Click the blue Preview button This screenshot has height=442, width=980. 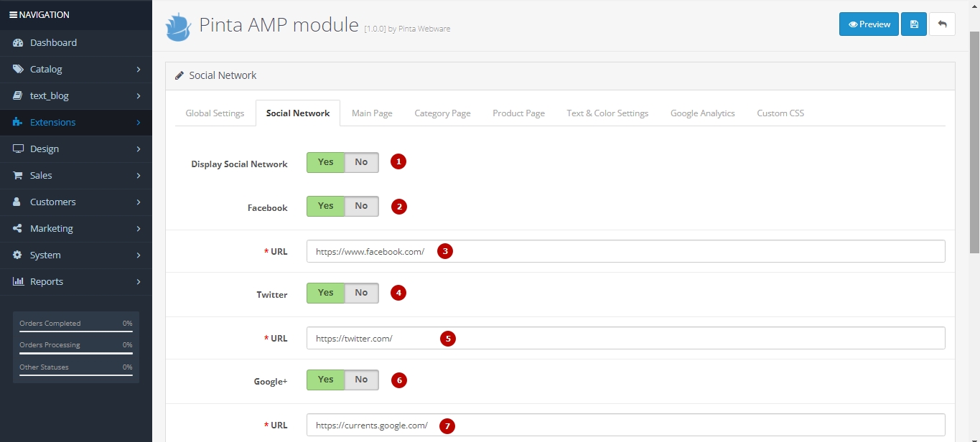869,24
